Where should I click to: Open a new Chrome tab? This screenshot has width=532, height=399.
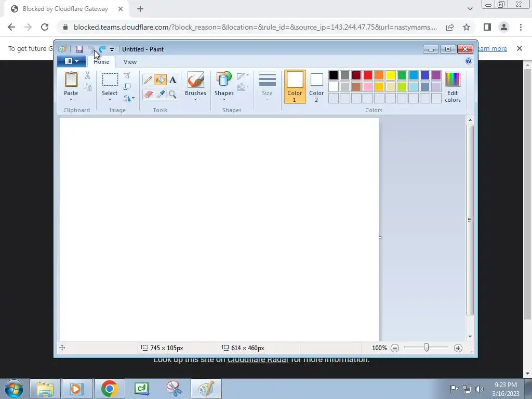click(140, 9)
